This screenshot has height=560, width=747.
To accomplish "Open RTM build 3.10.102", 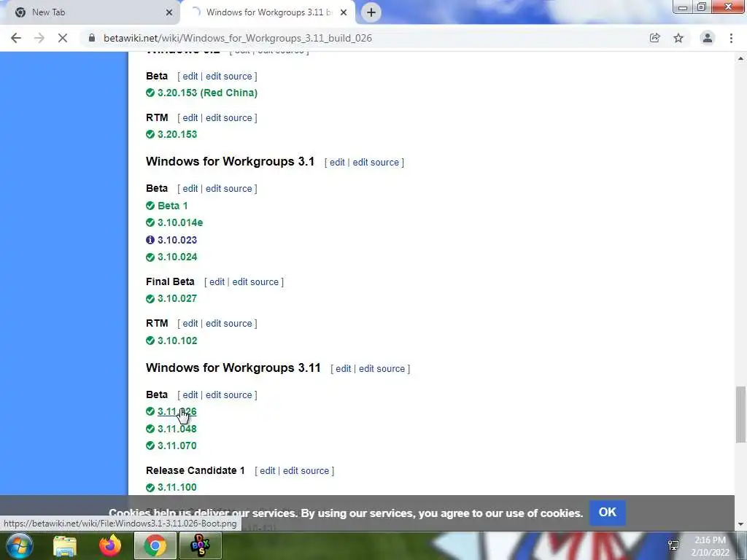I will (177, 341).
